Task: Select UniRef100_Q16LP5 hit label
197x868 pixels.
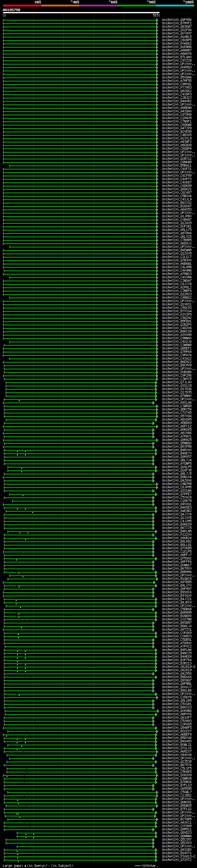Action: pos(177,467)
